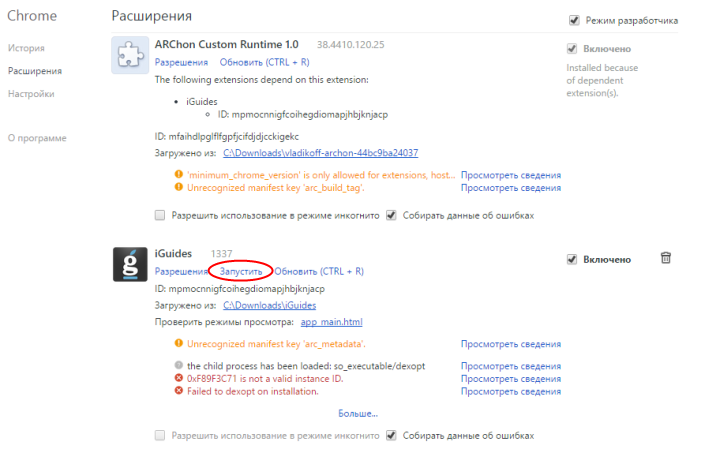Open История in the Chrome sidebar
Viewport: 720px width, 449px height.
click(x=26, y=48)
